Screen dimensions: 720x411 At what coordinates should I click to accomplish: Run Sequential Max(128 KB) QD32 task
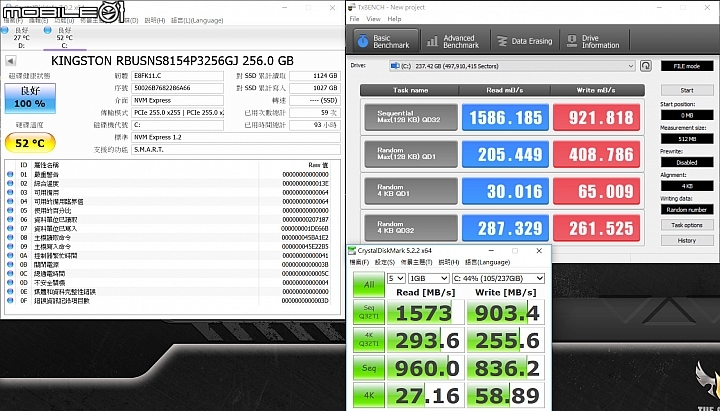click(x=411, y=117)
